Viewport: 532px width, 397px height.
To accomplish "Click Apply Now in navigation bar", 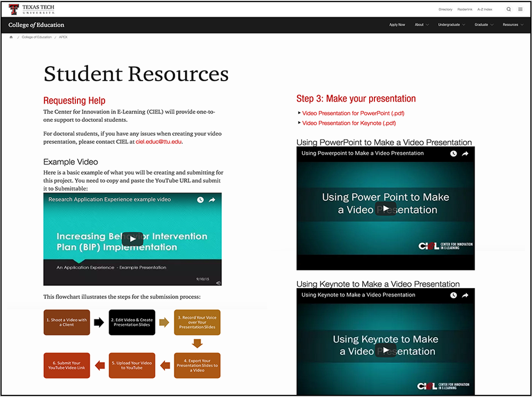I will (x=397, y=25).
